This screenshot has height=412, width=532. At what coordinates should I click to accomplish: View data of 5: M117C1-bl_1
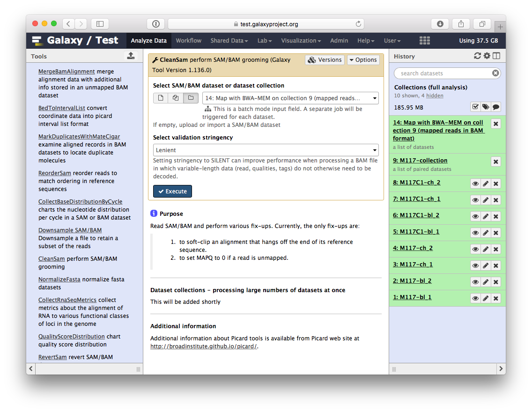click(x=475, y=233)
